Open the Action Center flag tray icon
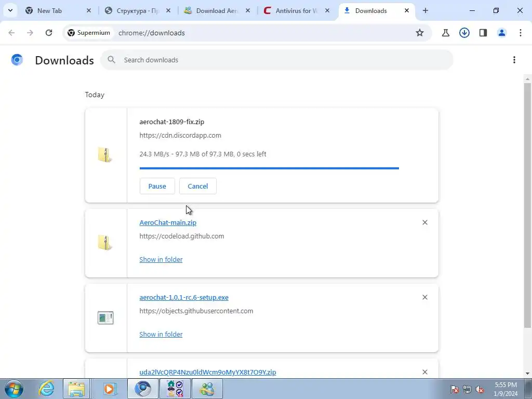 [x=454, y=389]
